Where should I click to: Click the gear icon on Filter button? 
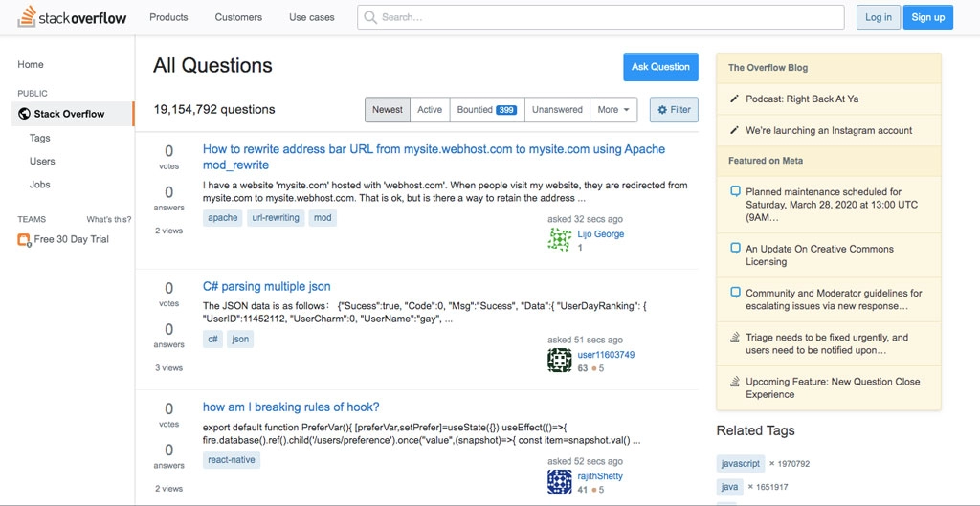pos(662,109)
